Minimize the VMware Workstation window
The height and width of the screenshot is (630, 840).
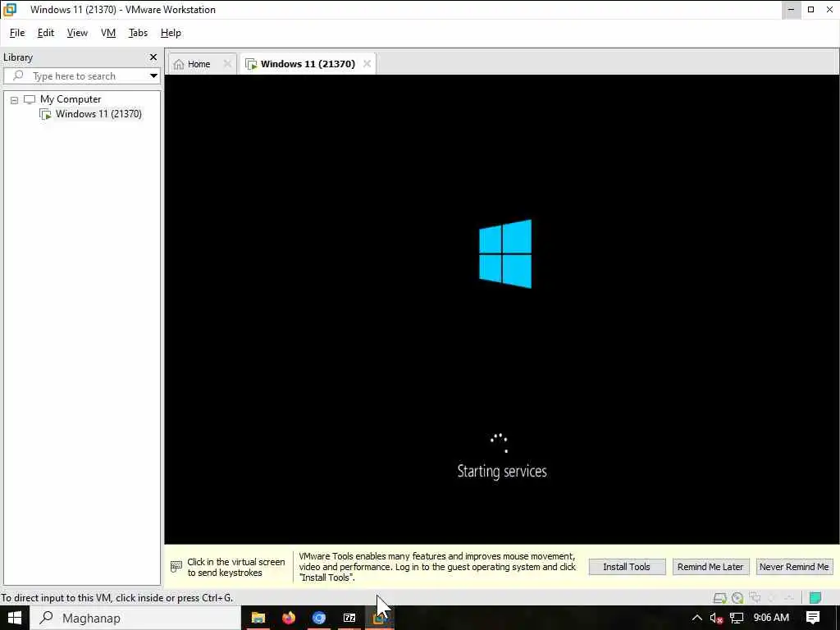(x=792, y=10)
